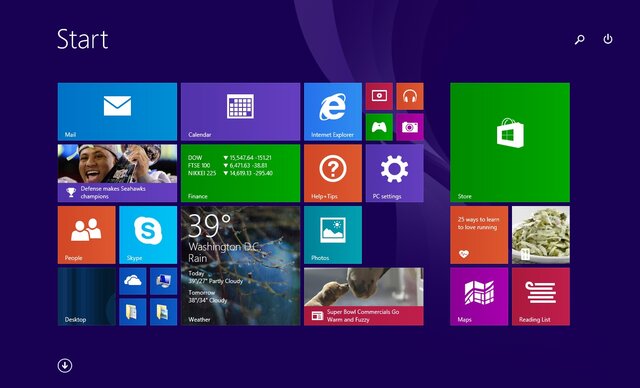
Task: Show all apps with down arrow
Action: tap(65, 366)
